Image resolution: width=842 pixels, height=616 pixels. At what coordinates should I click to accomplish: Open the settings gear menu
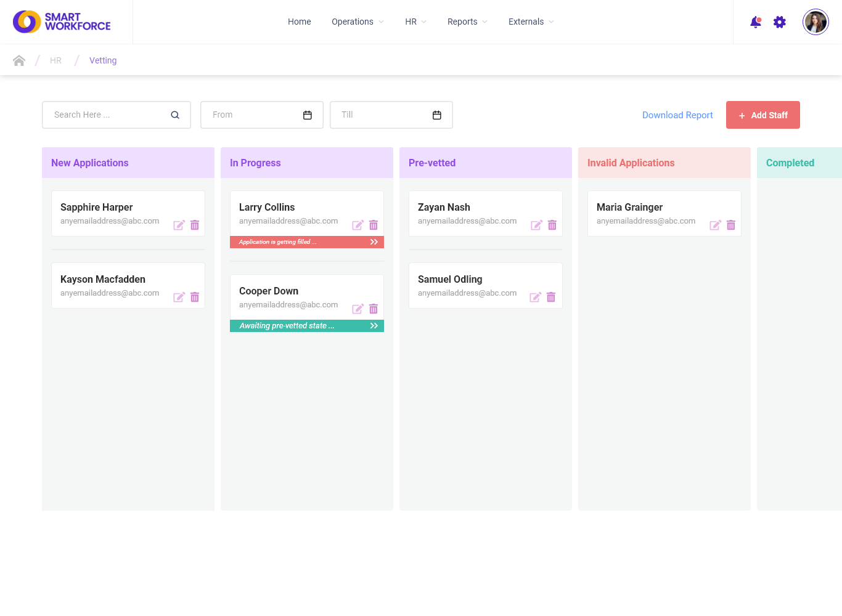click(x=780, y=22)
